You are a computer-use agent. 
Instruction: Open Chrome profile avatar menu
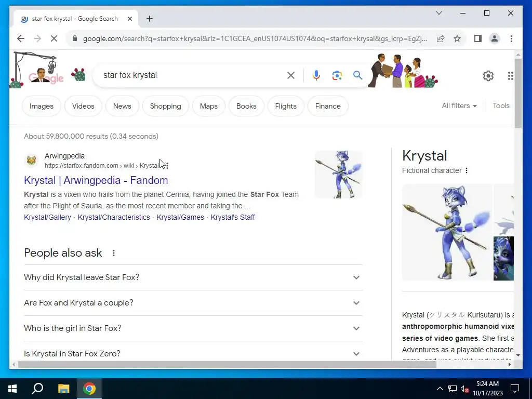(x=495, y=38)
